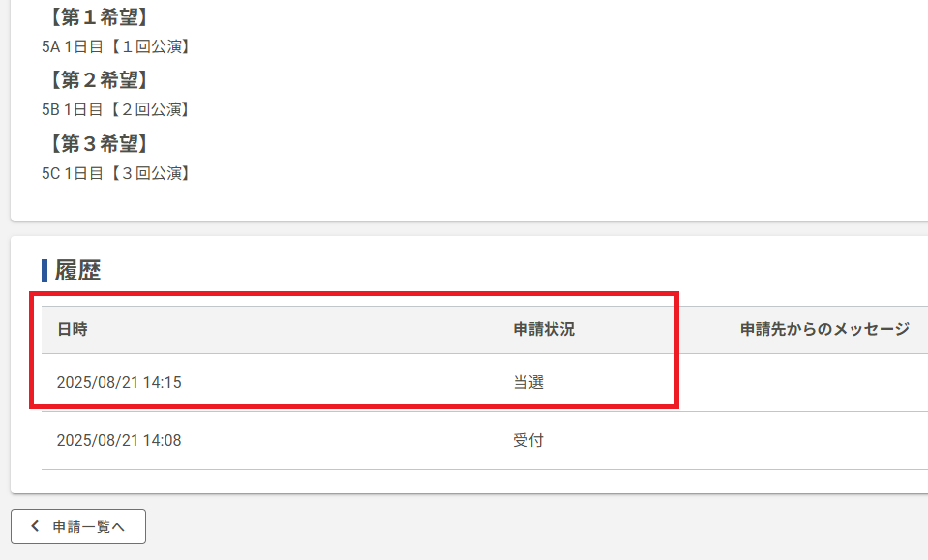Select the 2025/08/21 14:15 date cell

119,382
